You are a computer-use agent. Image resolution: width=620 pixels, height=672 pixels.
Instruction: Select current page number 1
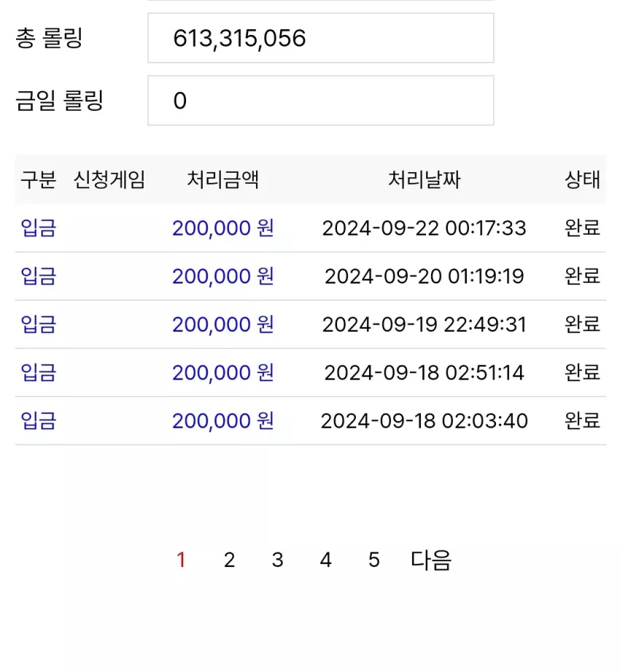pyautogui.click(x=181, y=560)
